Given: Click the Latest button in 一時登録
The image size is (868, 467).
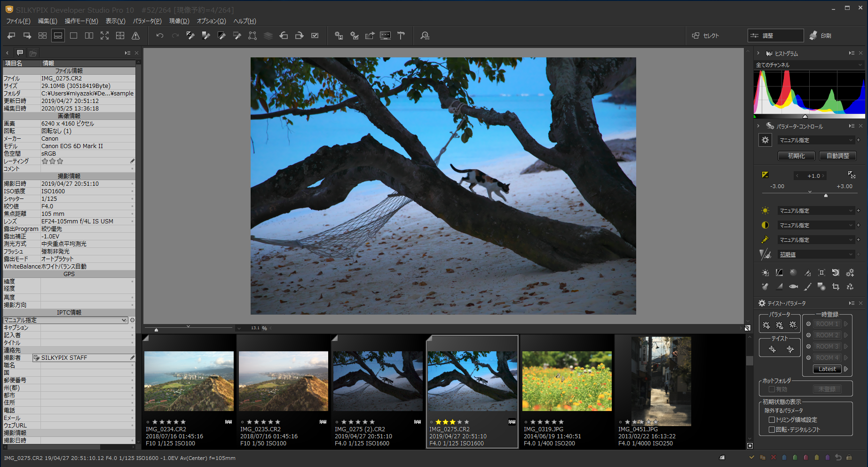Looking at the screenshot, I should [x=827, y=369].
